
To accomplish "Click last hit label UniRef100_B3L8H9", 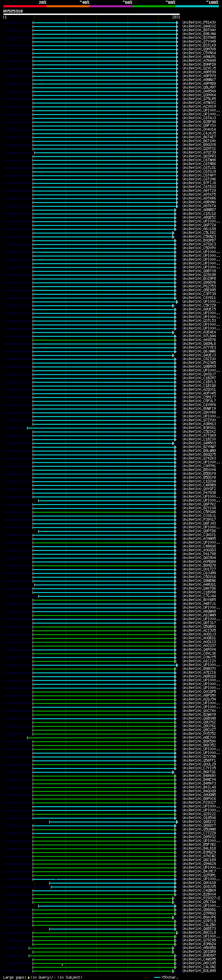I will coord(199,971).
